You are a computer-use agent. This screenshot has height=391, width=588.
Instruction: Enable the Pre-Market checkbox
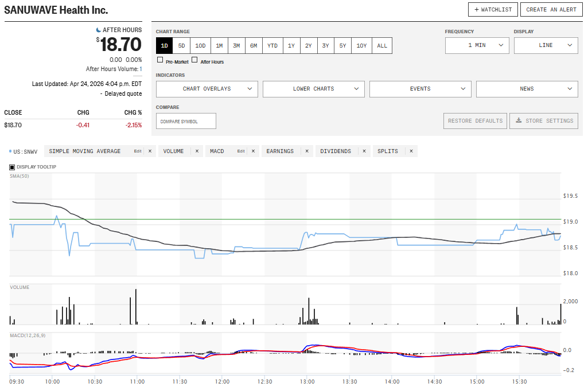[x=160, y=60]
